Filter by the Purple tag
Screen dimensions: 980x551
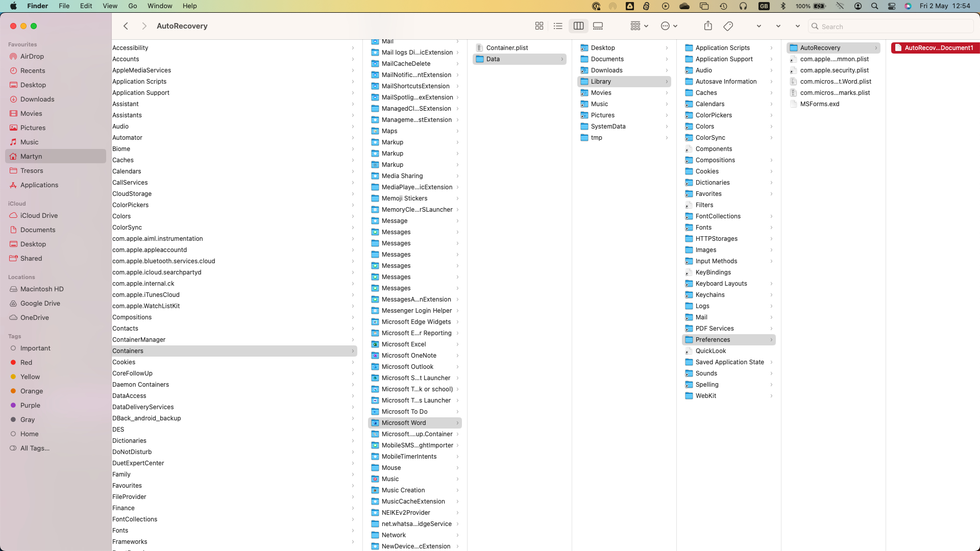pos(30,406)
